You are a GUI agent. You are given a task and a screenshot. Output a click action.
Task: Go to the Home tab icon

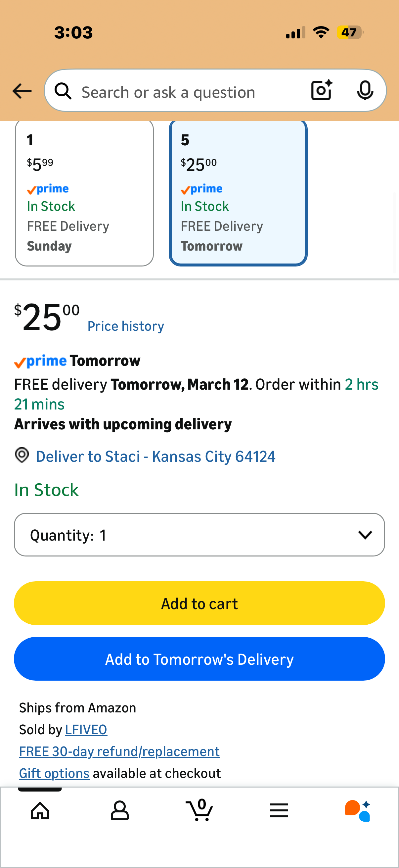click(40, 810)
